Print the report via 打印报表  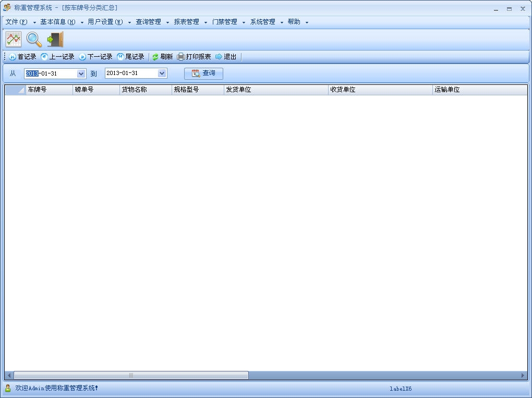(194, 57)
